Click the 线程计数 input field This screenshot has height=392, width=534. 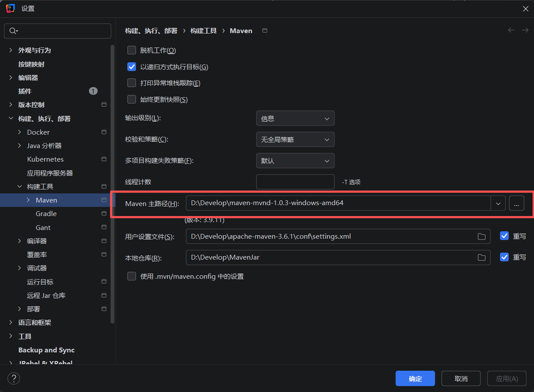tap(295, 182)
